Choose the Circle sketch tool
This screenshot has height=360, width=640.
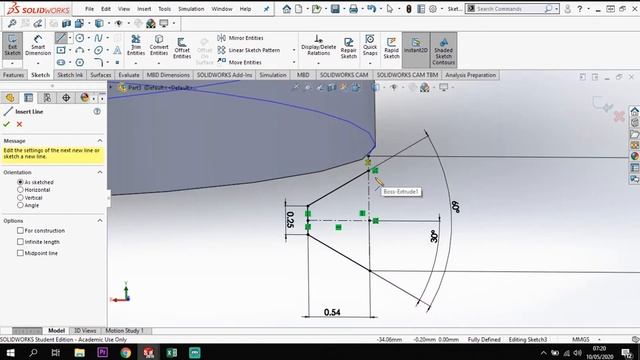pos(80,38)
